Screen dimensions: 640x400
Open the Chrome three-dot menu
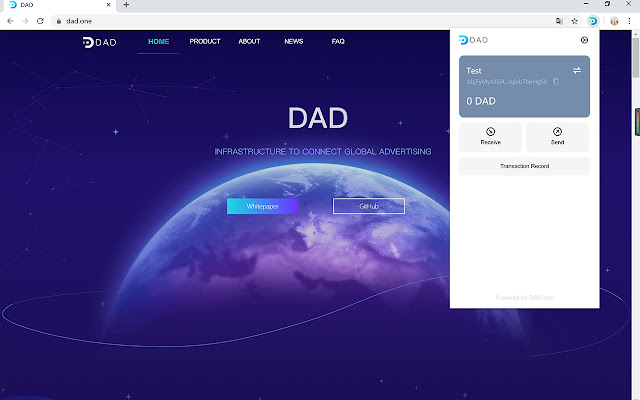(629, 21)
